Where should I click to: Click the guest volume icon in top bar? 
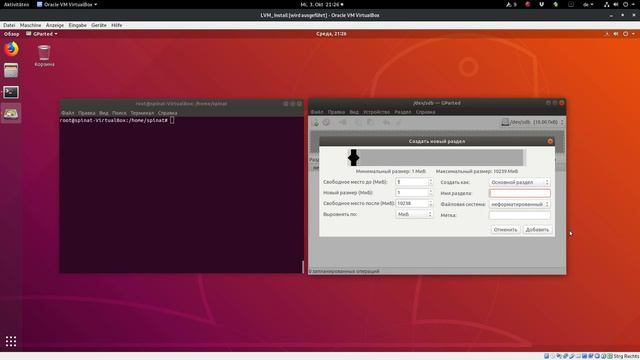coord(616,34)
